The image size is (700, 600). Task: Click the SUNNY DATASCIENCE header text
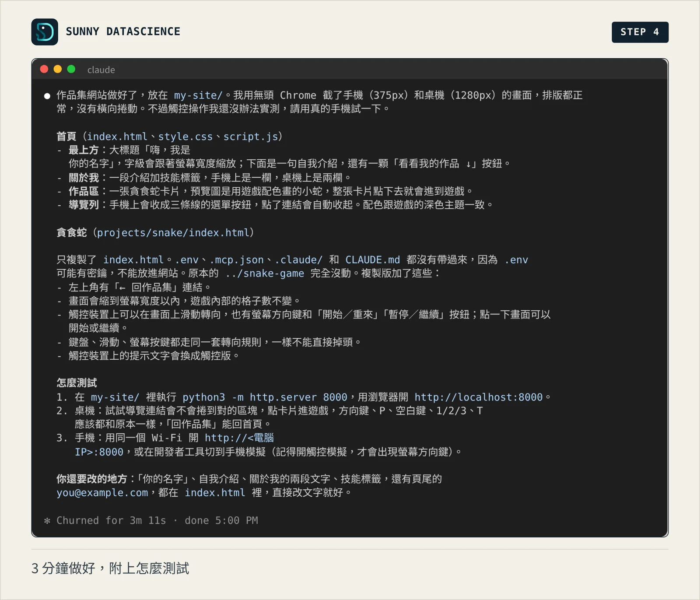[x=123, y=32]
